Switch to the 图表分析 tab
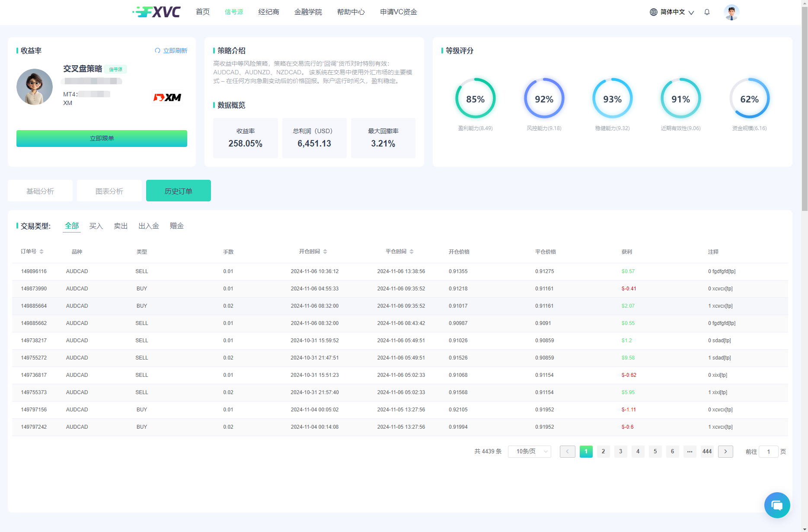The image size is (808, 532). [109, 191]
